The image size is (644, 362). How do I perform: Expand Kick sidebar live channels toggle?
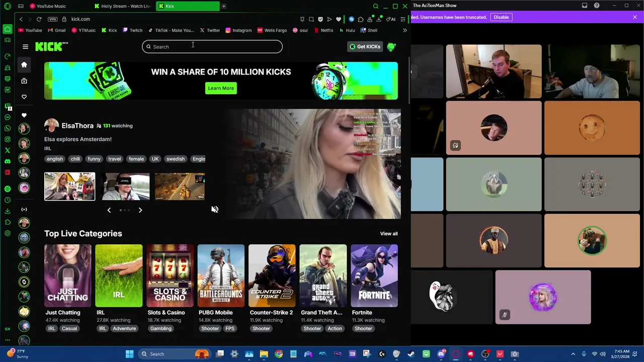[x=24, y=209]
